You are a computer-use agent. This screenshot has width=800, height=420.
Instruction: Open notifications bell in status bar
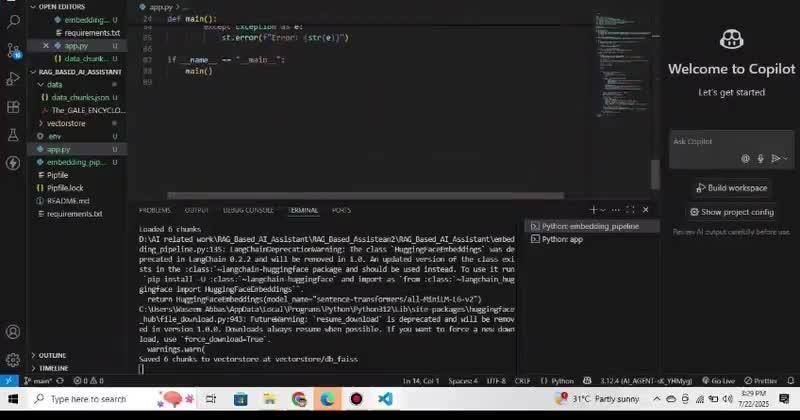click(790, 381)
